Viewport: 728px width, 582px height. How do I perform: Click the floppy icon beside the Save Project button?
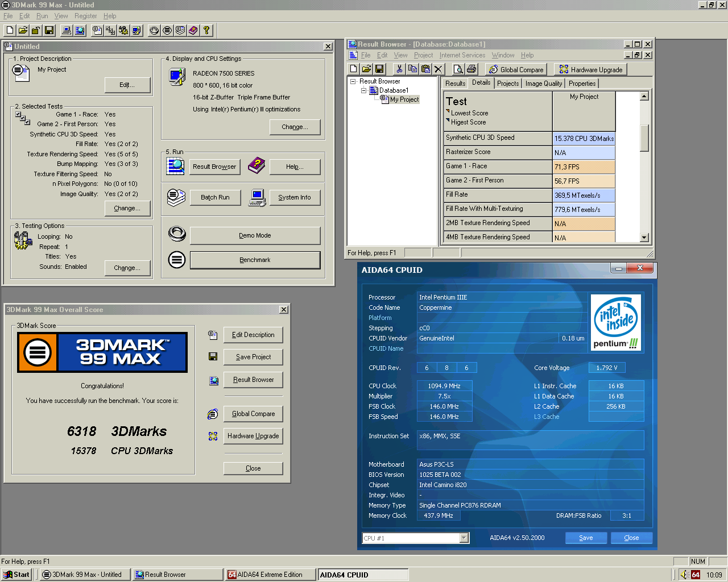click(213, 356)
